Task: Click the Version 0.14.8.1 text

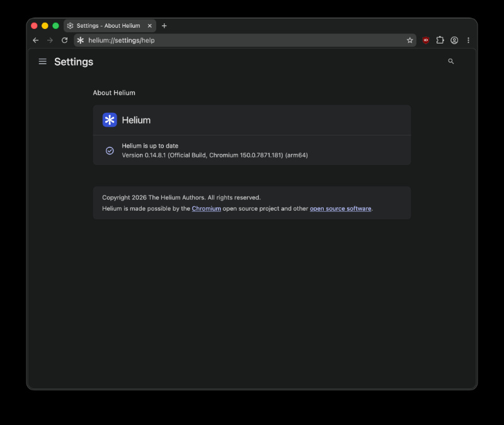Action: tap(215, 155)
